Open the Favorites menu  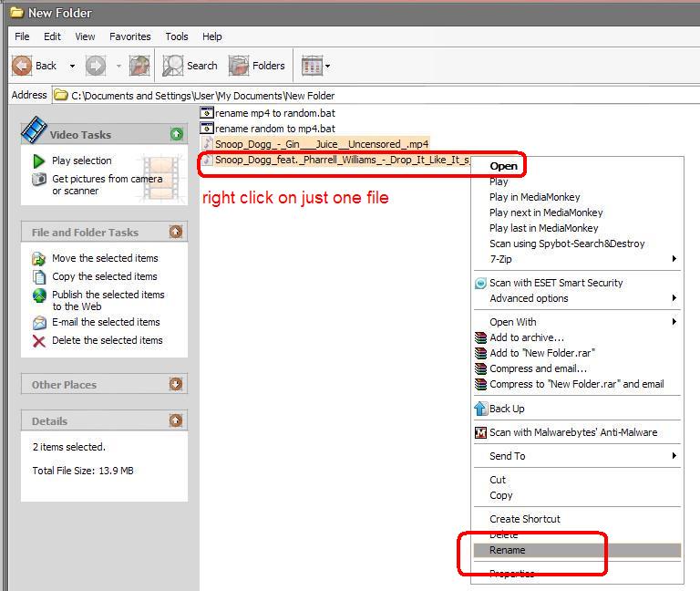[130, 36]
